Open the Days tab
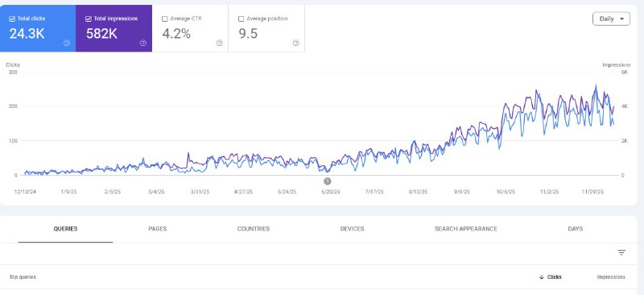The image size is (644, 295). 575,229
